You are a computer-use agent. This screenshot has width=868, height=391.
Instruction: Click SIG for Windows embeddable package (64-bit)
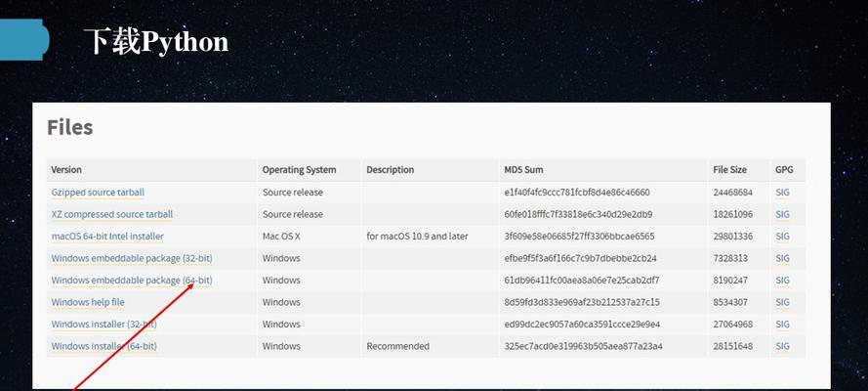pos(782,281)
